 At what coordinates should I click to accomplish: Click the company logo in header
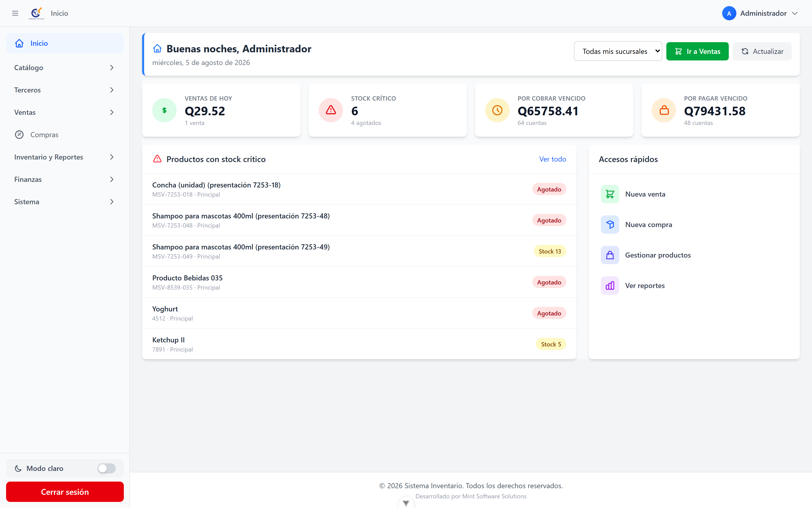click(x=36, y=13)
